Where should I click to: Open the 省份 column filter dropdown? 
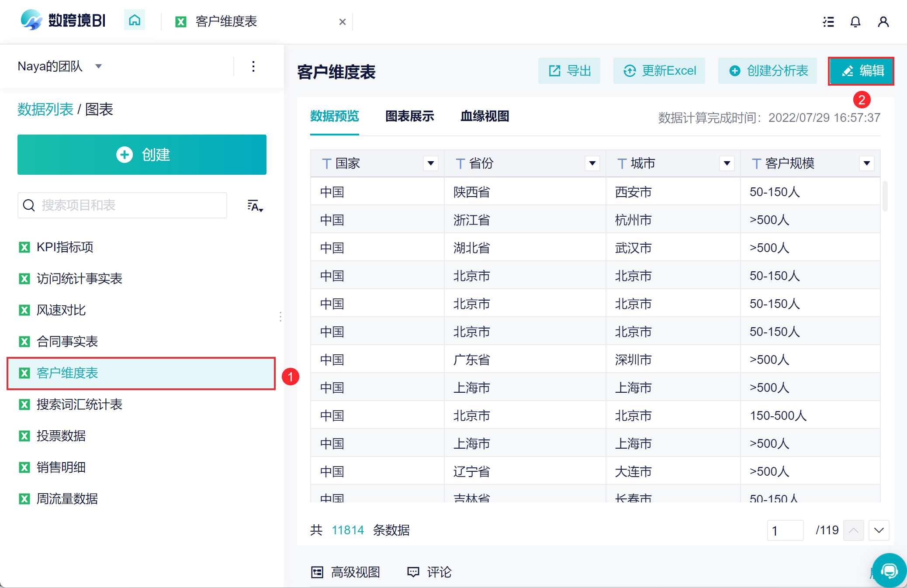click(592, 163)
